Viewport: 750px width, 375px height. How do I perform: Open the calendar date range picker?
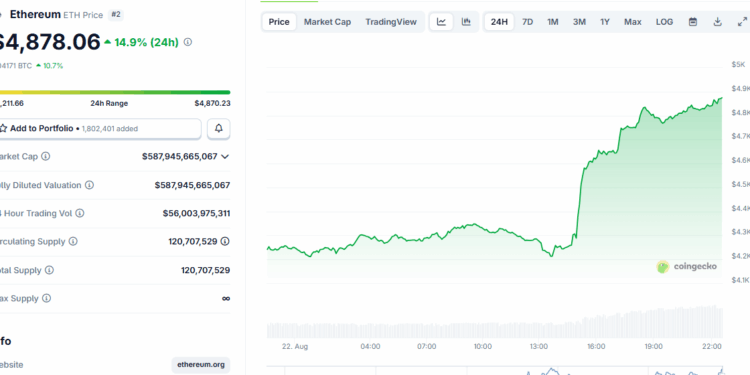click(x=693, y=22)
